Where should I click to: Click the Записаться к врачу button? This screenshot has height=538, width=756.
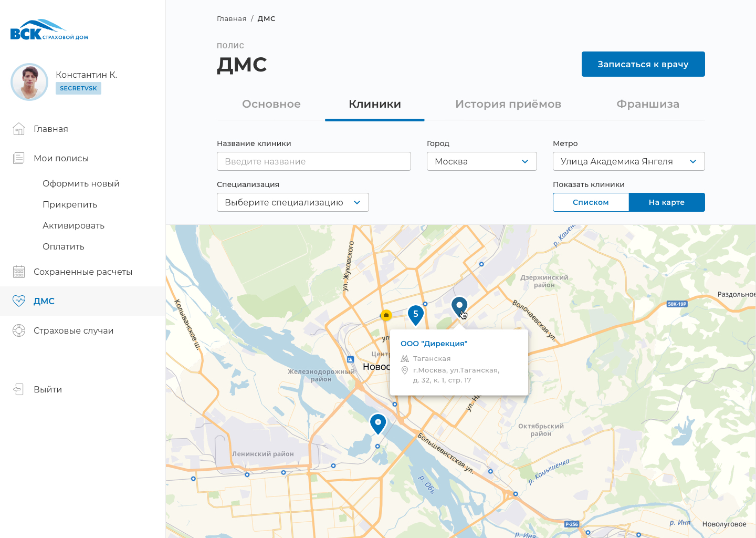click(x=643, y=64)
